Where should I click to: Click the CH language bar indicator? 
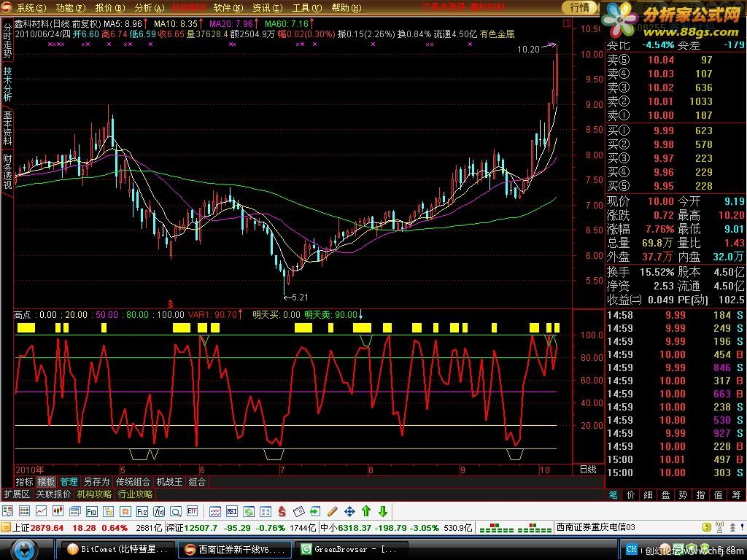click(632, 550)
